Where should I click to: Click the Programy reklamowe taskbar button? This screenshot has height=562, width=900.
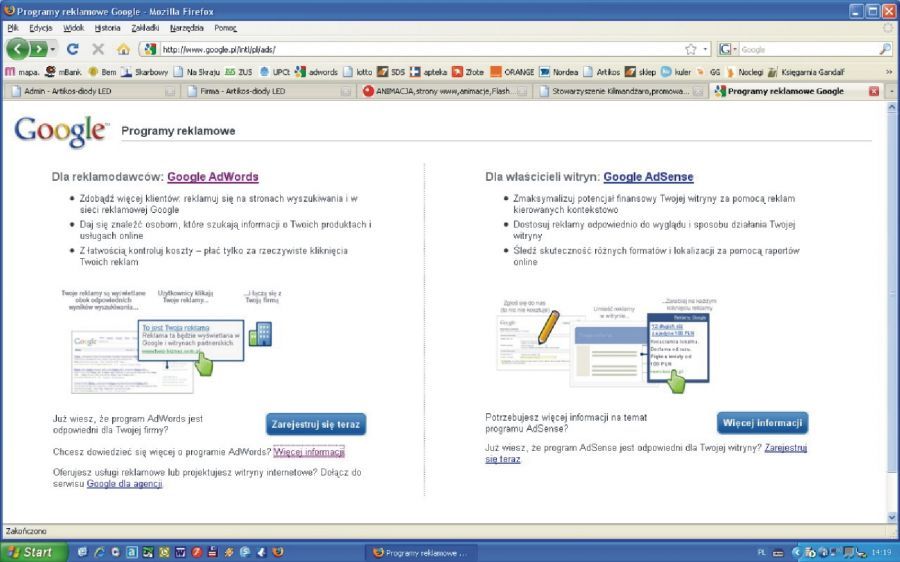(421, 553)
